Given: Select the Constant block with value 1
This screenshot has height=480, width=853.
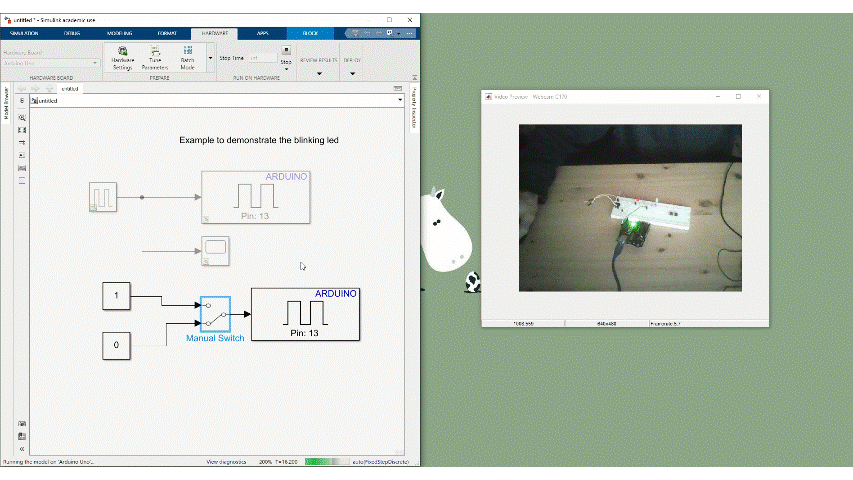Looking at the screenshot, I should point(116,296).
